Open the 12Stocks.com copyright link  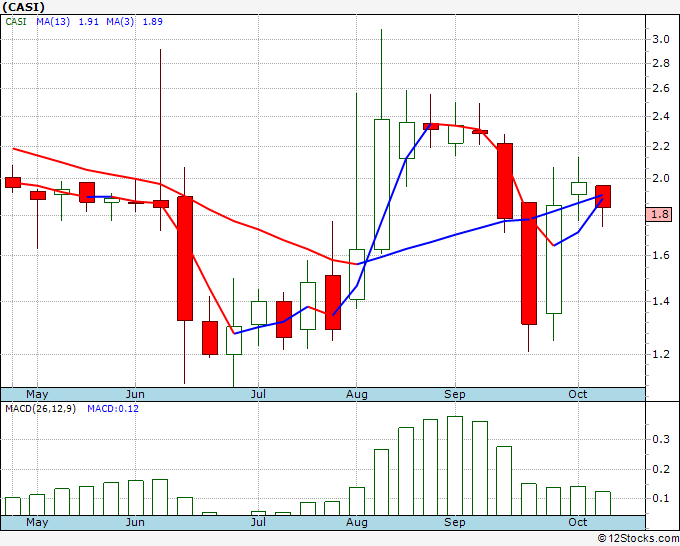(638, 539)
